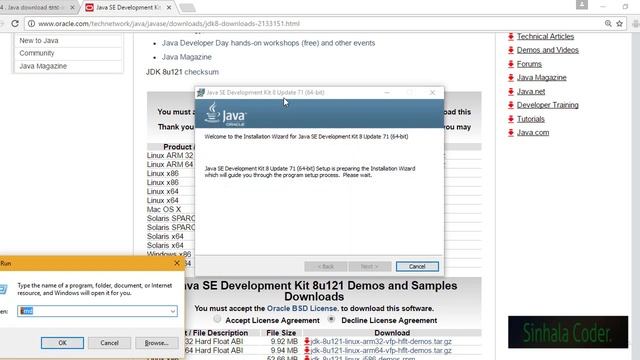Image resolution: width=640 pixels, height=360 pixels.
Task: Click arrow icon beside Developer Training
Action: 511,105
